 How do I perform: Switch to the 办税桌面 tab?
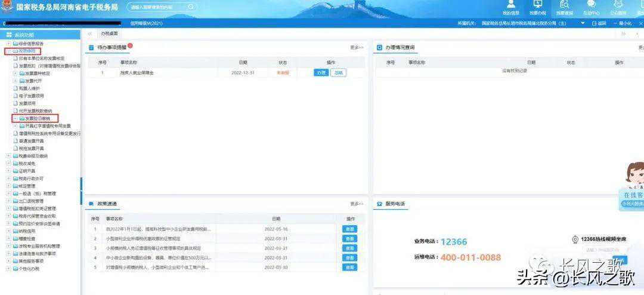point(109,34)
